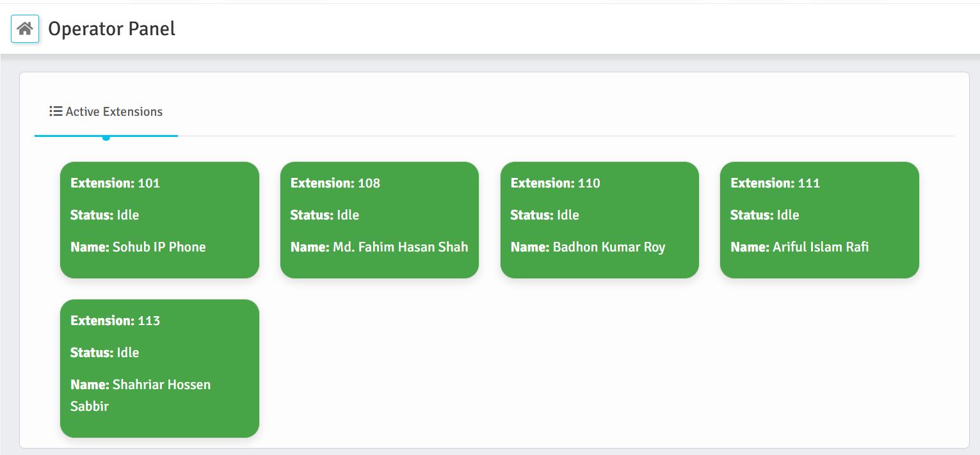
Task: Click the home icon button
Action: (25, 29)
